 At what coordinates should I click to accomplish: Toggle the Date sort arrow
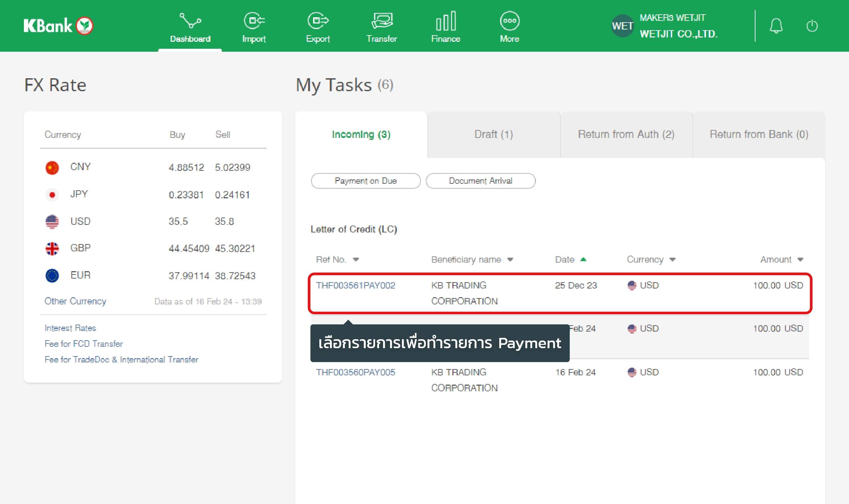(x=583, y=260)
